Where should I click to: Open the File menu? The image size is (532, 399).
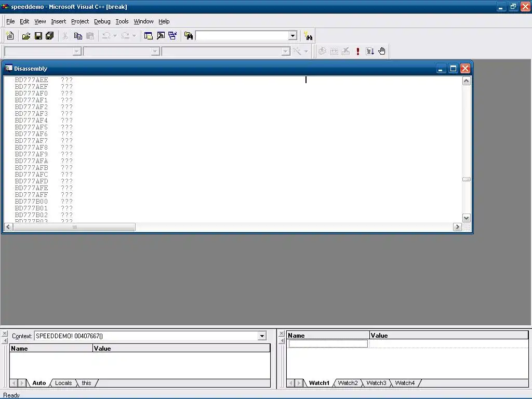[x=10, y=21]
